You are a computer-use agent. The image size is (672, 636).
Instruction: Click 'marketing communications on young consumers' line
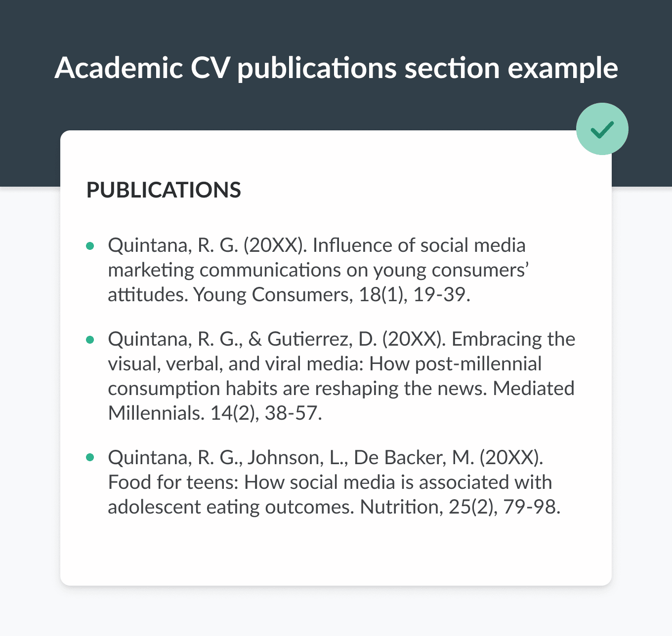coord(319,270)
